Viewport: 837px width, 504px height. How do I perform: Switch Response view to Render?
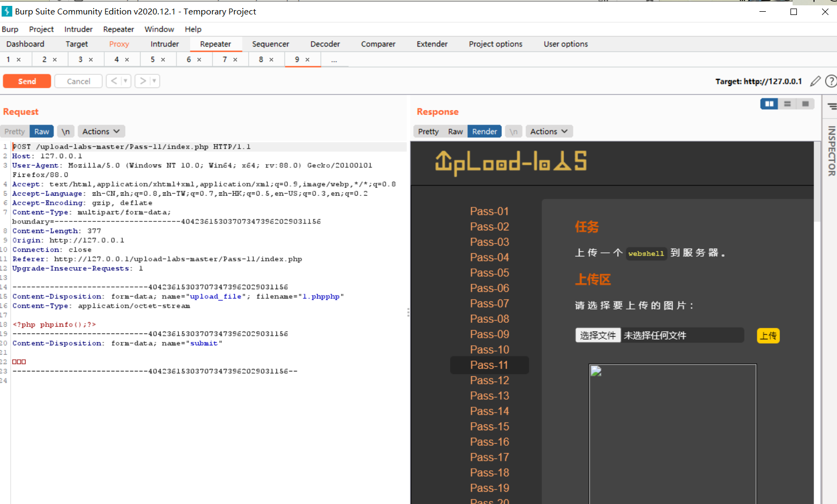pyautogui.click(x=485, y=131)
